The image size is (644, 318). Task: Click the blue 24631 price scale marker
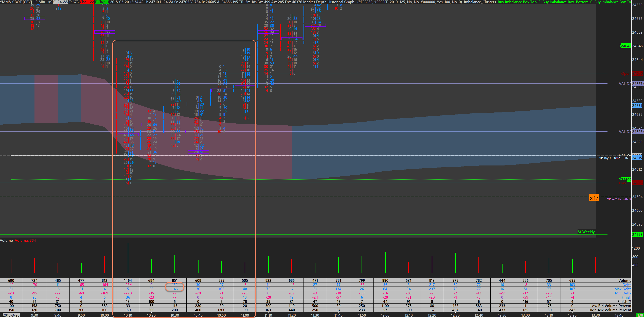(x=637, y=106)
